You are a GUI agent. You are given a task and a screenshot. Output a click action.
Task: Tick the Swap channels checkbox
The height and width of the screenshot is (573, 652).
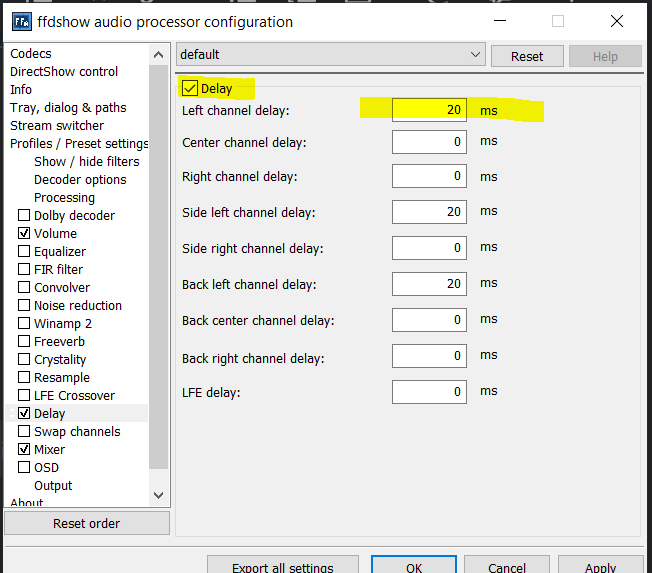pyautogui.click(x=24, y=431)
